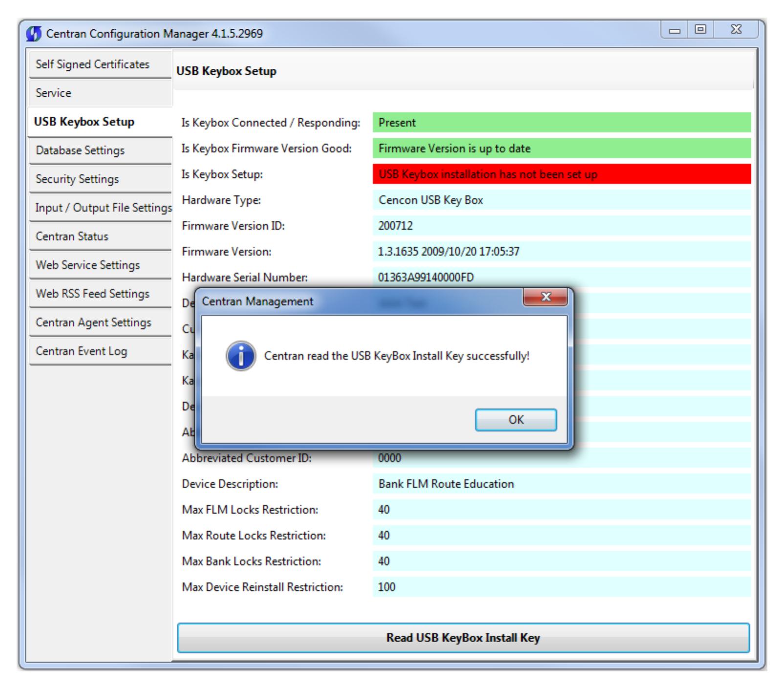Click the blue information icon in dialog
Screen dimensions: 784x687
[x=240, y=356]
